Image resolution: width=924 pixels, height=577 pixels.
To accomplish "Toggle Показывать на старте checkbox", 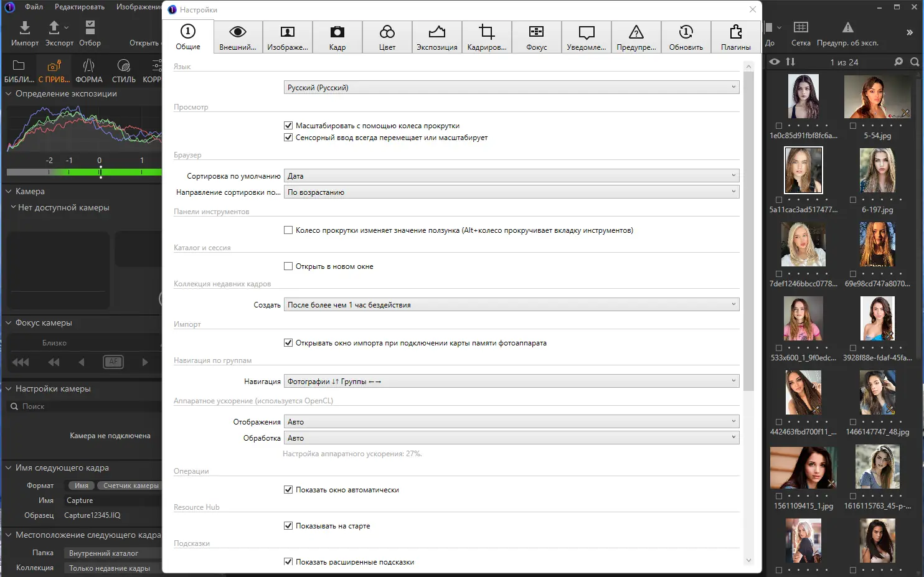I will [x=288, y=526].
